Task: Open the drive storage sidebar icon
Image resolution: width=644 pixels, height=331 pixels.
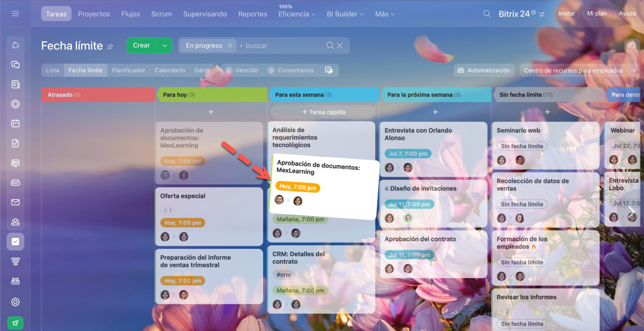Action: 16,182
